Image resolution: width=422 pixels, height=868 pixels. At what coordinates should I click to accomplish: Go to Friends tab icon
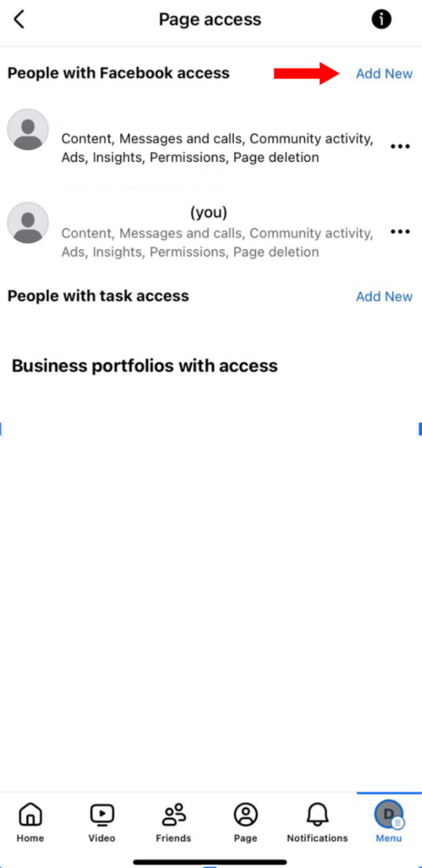(x=174, y=815)
